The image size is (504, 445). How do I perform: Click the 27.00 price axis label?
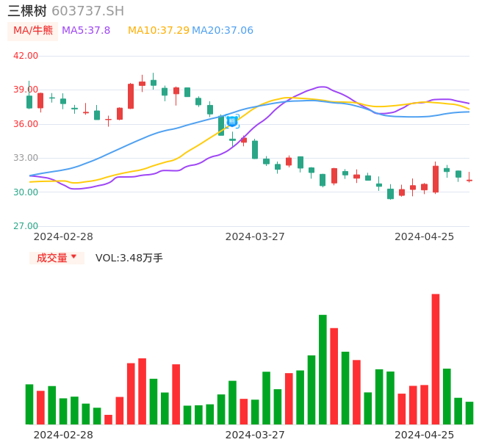(x=26, y=226)
